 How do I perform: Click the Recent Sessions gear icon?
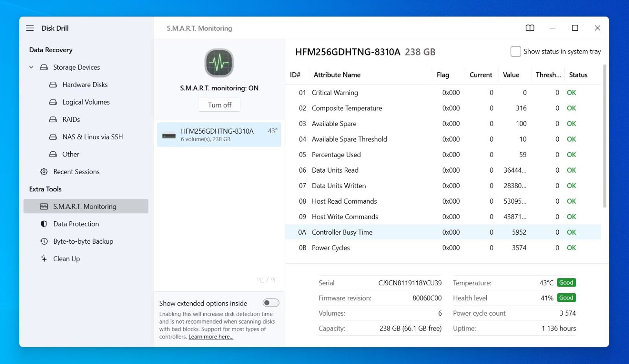point(44,171)
